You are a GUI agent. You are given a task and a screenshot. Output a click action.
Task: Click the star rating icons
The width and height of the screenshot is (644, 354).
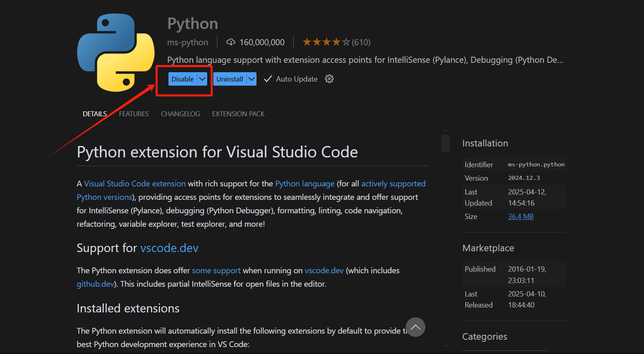point(326,42)
